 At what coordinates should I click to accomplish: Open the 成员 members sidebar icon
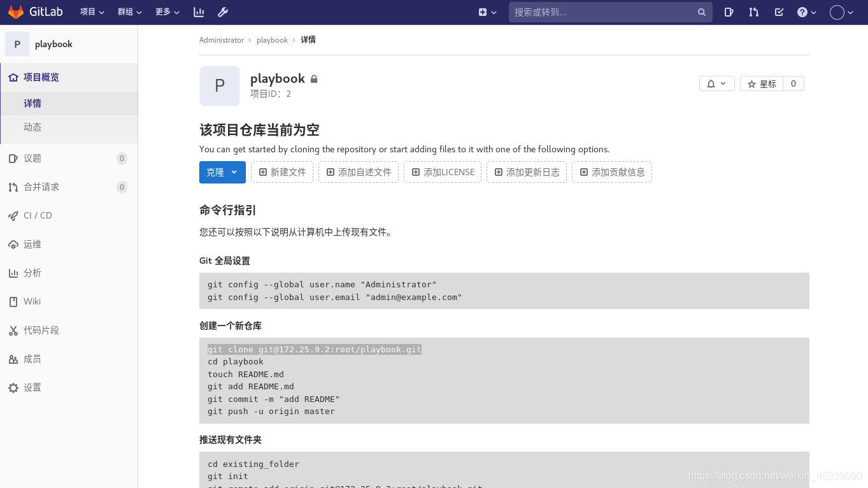(13, 359)
